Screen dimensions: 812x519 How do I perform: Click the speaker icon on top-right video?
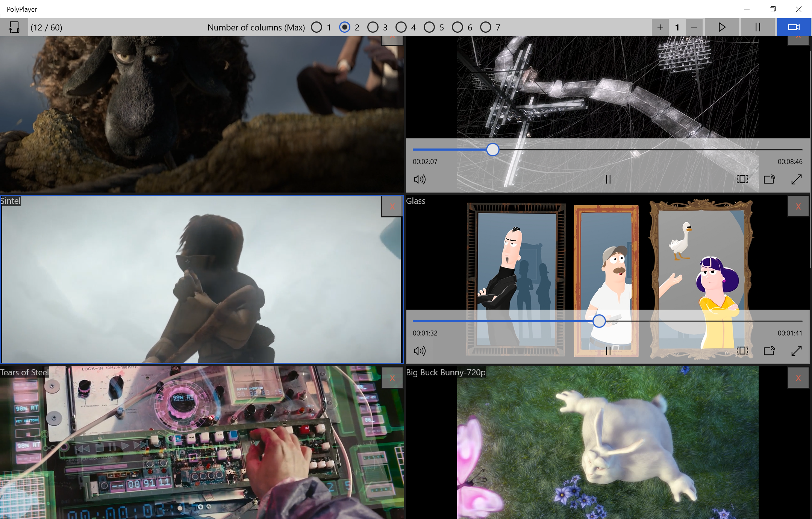[x=420, y=179]
